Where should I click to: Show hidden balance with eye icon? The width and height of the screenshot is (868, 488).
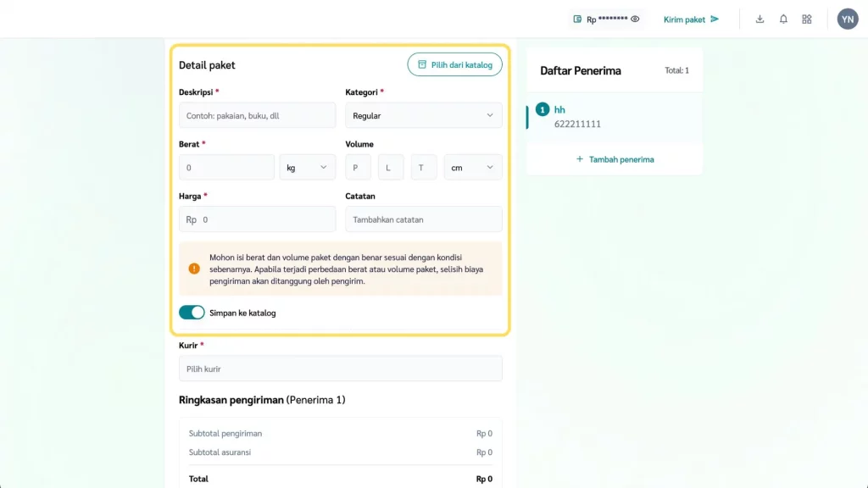(635, 19)
